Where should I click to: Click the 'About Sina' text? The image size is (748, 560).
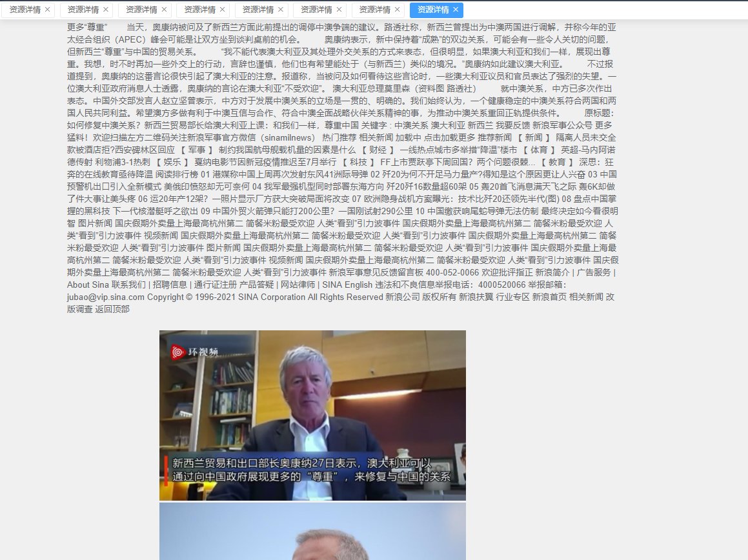[88, 285]
